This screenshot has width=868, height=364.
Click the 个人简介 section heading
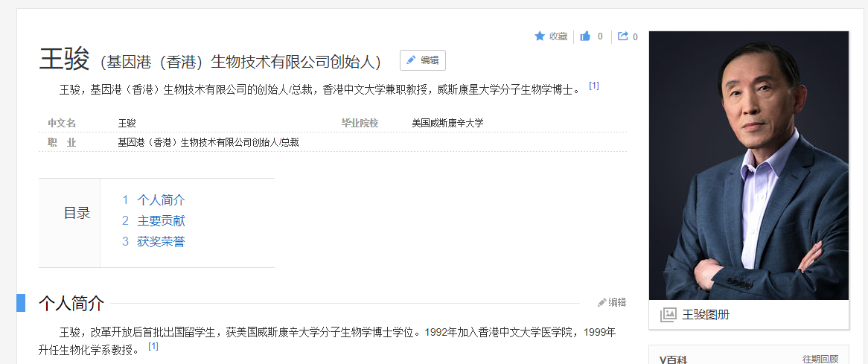(71, 303)
